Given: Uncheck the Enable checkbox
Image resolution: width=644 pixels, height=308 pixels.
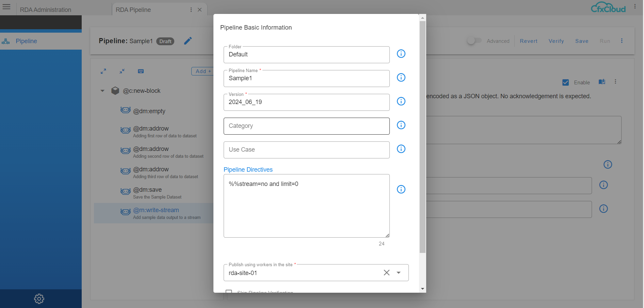Looking at the screenshot, I should (x=565, y=82).
